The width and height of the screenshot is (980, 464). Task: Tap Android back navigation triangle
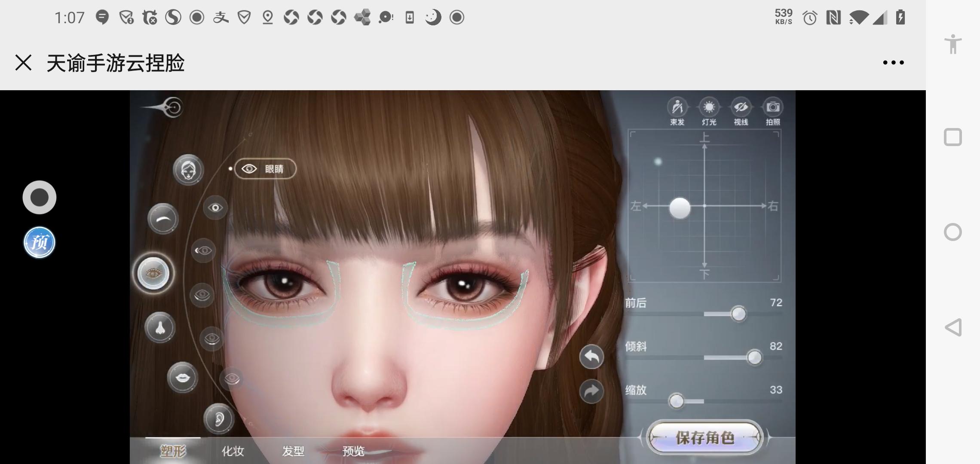(x=953, y=327)
